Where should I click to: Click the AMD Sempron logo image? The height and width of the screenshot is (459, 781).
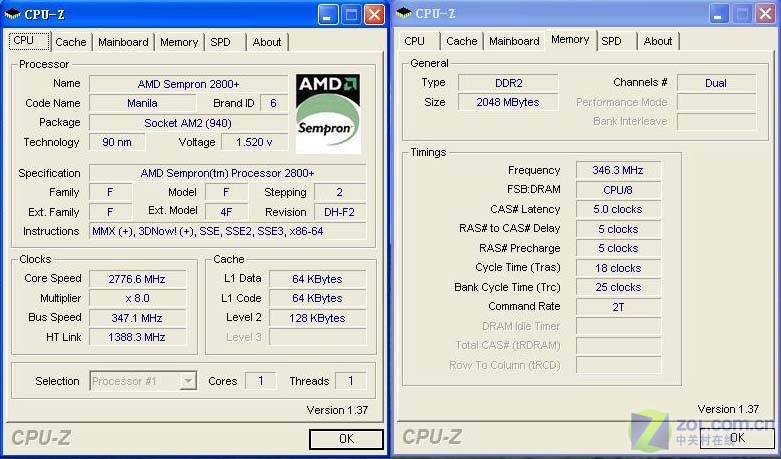[x=328, y=114]
